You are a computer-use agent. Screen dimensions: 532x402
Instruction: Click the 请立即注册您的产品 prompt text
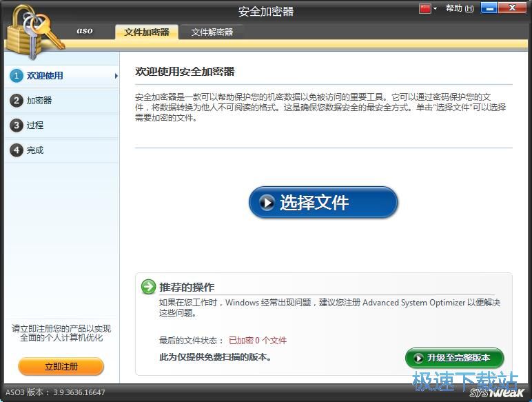(61, 333)
